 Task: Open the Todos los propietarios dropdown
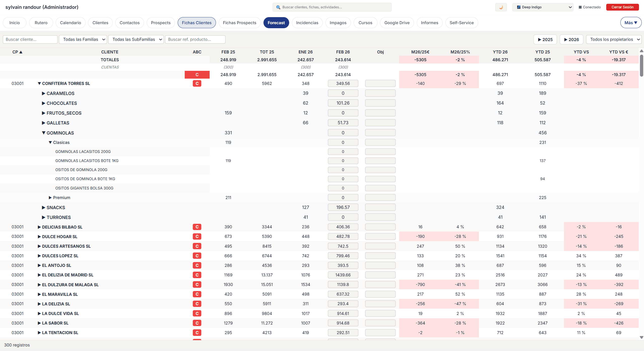(613, 39)
